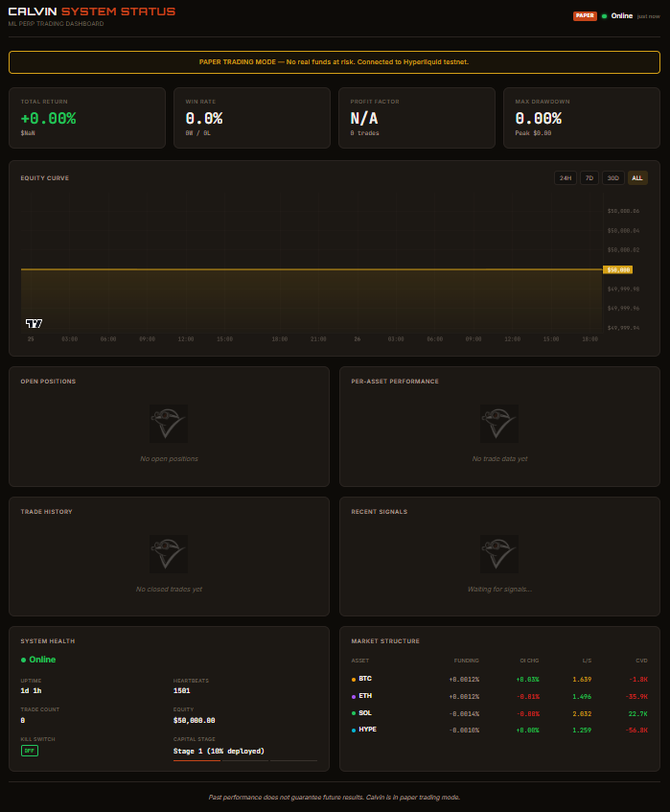Click the mascot placeholder in Per-Asset Performance
This screenshot has height=812, width=670.
pyautogui.click(x=499, y=424)
